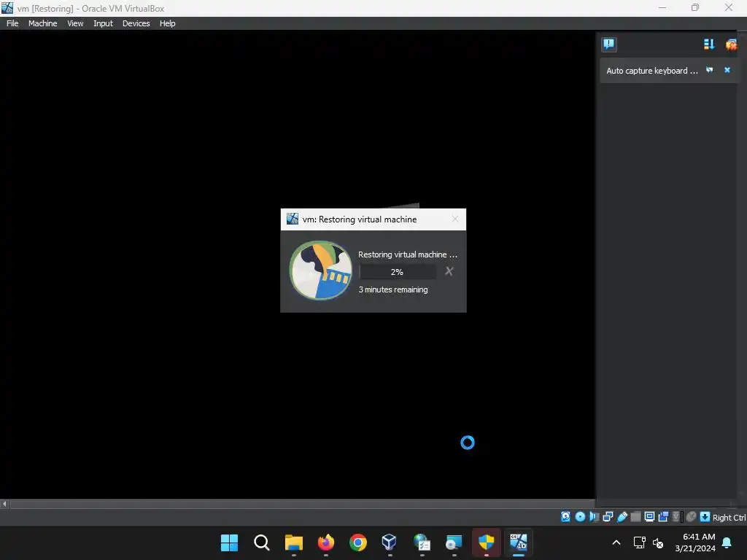
Task: Open the Input menu
Action: [103, 23]
